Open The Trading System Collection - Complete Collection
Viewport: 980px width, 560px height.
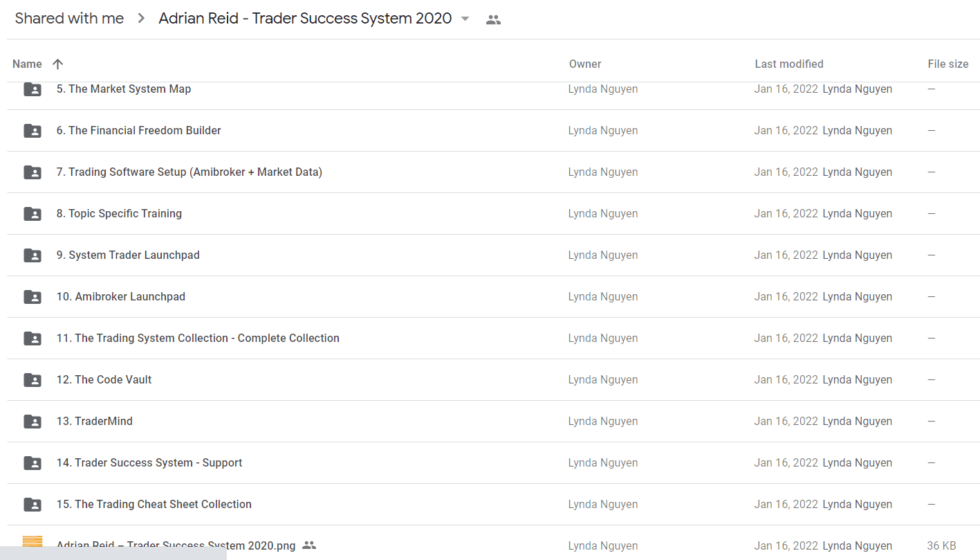click(x=198, y=338)
